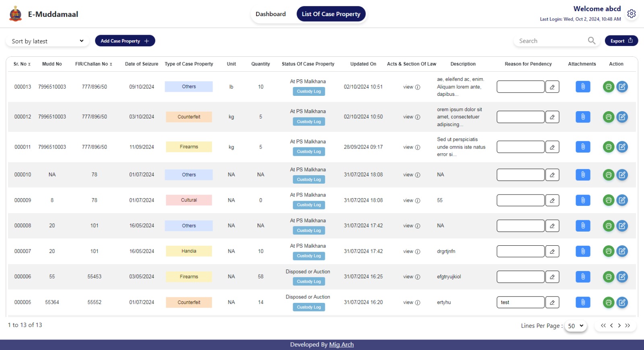Switch to the Dashboard tab

tap(270, 14)
